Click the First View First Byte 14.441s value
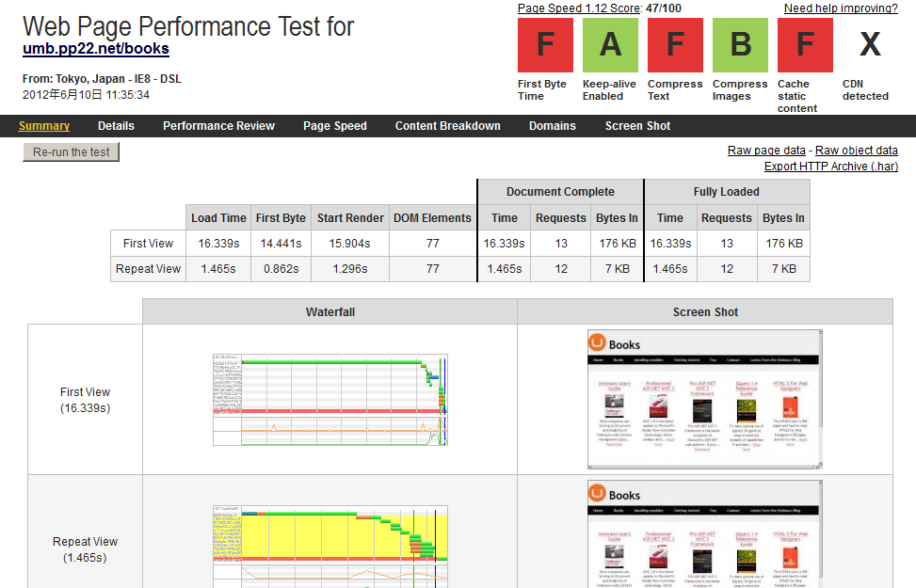 (281, 244)
